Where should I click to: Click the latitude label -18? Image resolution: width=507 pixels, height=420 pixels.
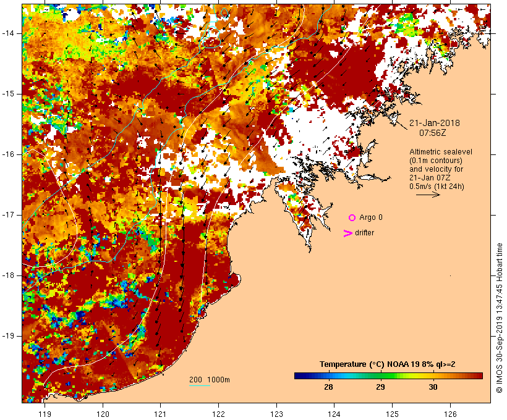pos(7,275)
